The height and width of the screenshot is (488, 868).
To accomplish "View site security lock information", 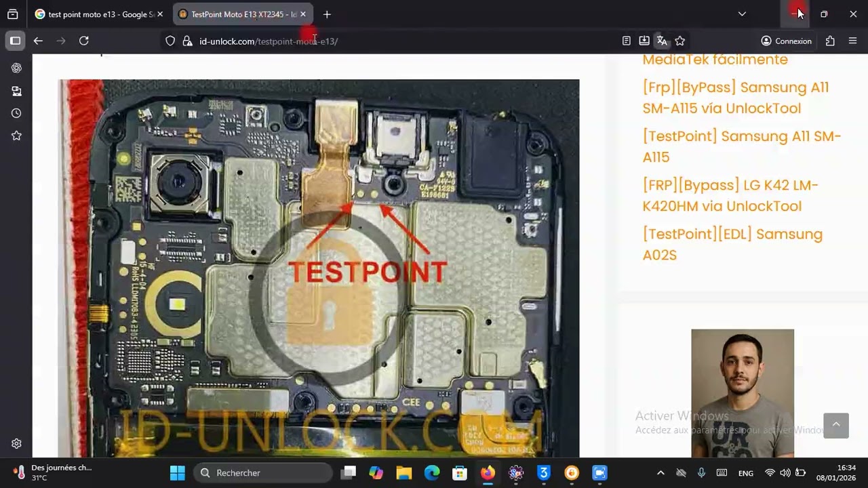I will coord(188,41).
